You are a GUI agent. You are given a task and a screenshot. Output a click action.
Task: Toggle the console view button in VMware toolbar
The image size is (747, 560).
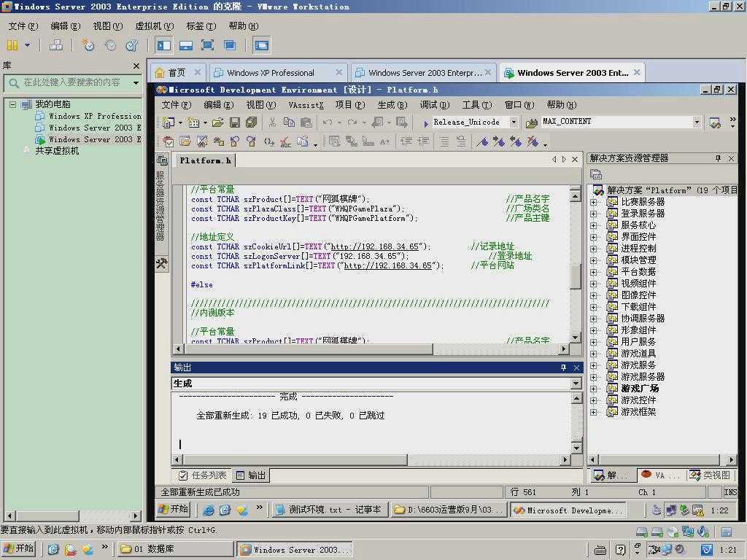262,45
